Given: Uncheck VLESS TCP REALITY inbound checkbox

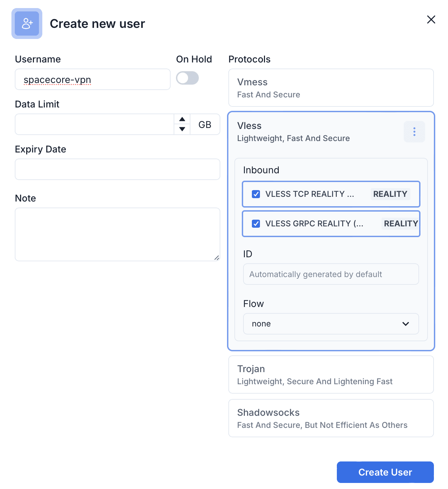Looking at the screenshot, I should click(x=256, y=194).
